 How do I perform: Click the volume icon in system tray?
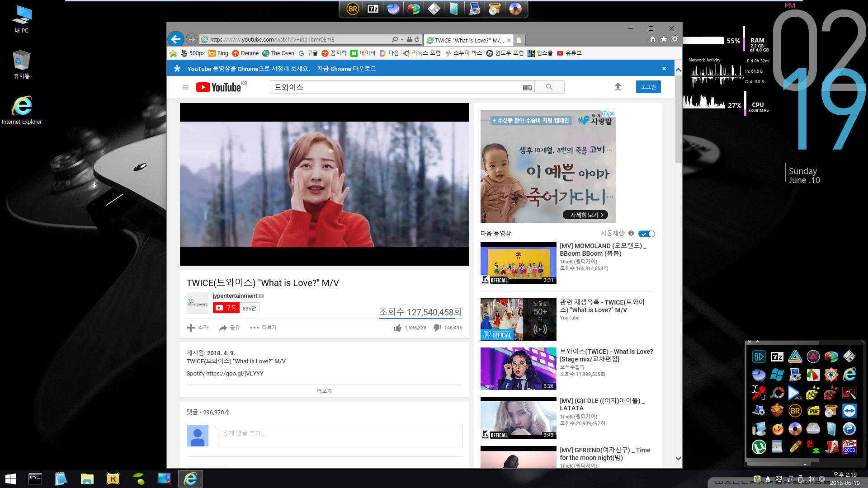pyautogui.click(x=811, y=479)
